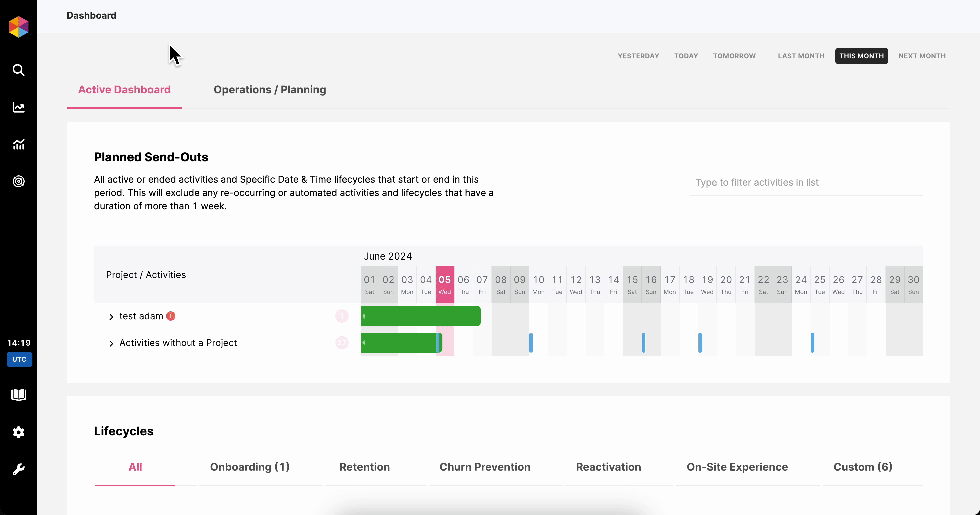Open the book documentation icon
Screen dimensions: 980x515
19,395
